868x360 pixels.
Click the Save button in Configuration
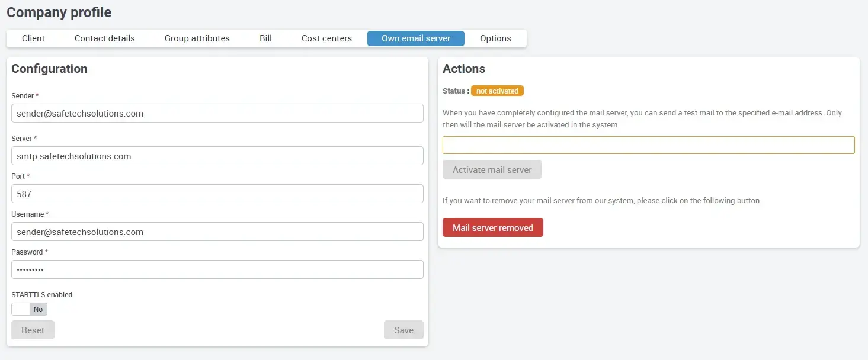click(x=403, y=330)
